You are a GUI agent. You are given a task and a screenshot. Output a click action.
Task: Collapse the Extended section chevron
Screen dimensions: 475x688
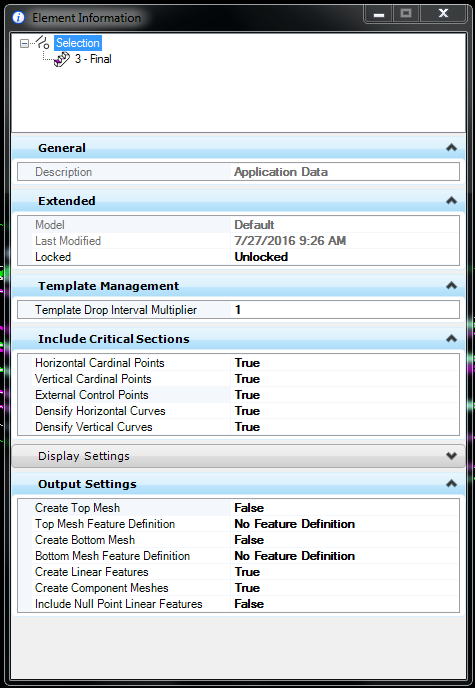pos(451,201)
